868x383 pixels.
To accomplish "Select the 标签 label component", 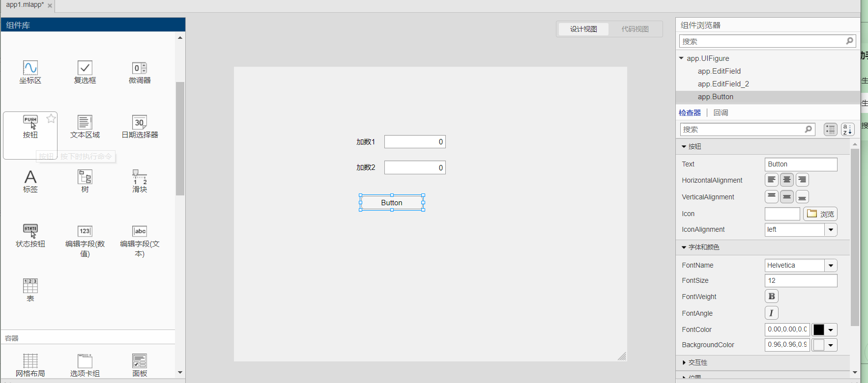I will (30, 181).
